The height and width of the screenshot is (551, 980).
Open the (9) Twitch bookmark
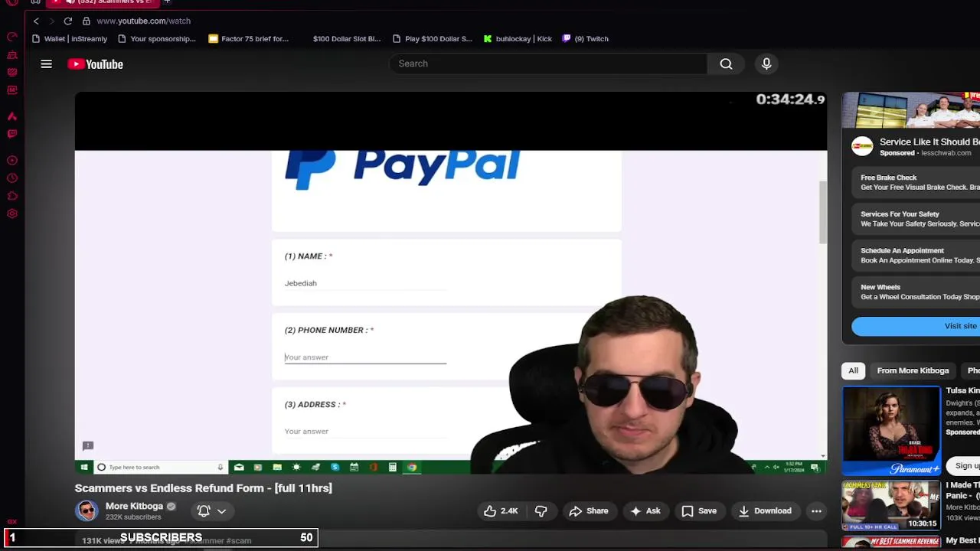tap(586, 39)
